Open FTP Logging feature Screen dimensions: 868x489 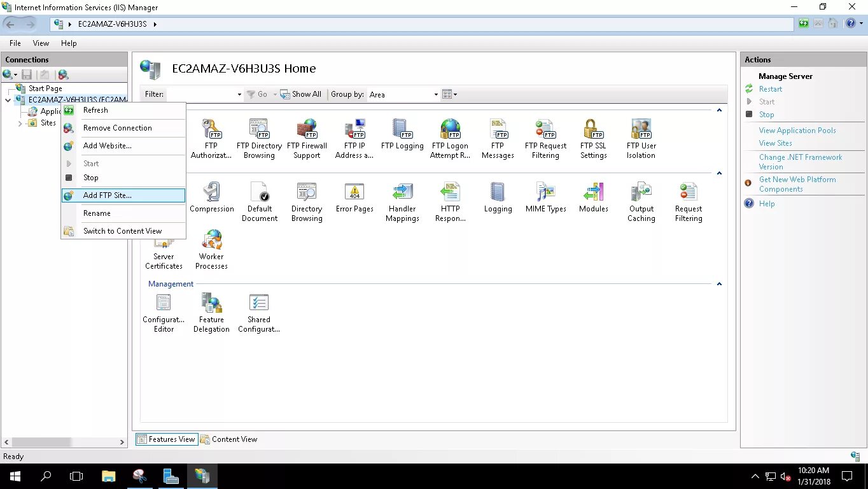tap(402, 134)
